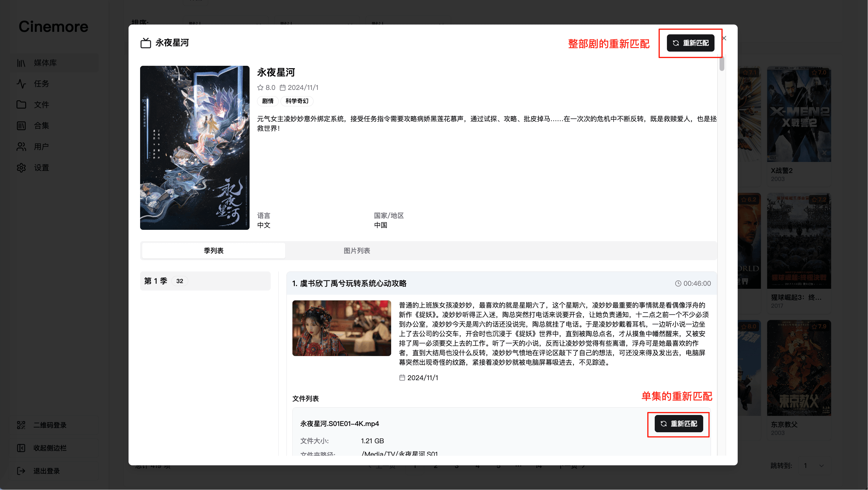
Task: Switch to the 图片列表 tab
Action: [356, 251]
